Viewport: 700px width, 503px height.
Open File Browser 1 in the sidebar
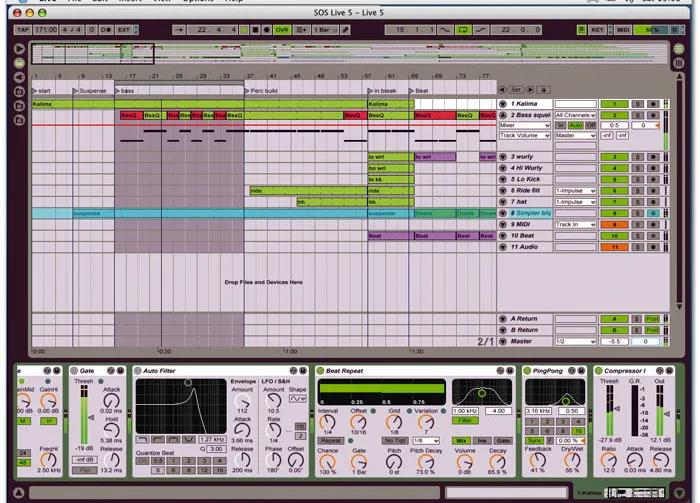(x=19, y=91)
